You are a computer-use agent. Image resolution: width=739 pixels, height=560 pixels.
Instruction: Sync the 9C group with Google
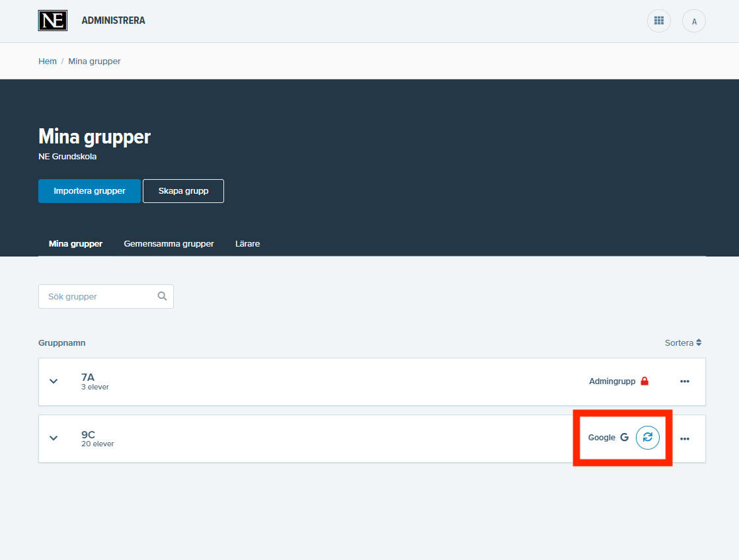(647, 437)
